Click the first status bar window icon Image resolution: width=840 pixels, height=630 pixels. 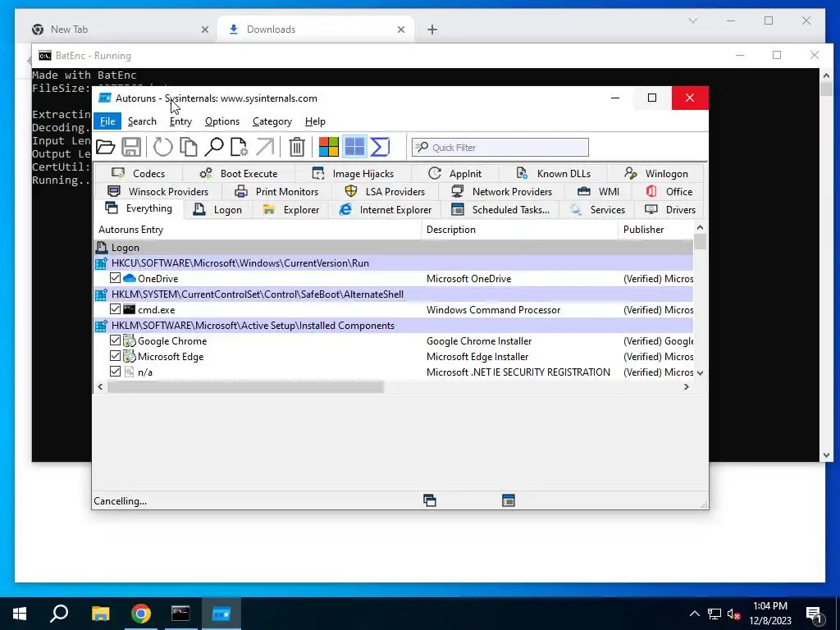point(430,500)
